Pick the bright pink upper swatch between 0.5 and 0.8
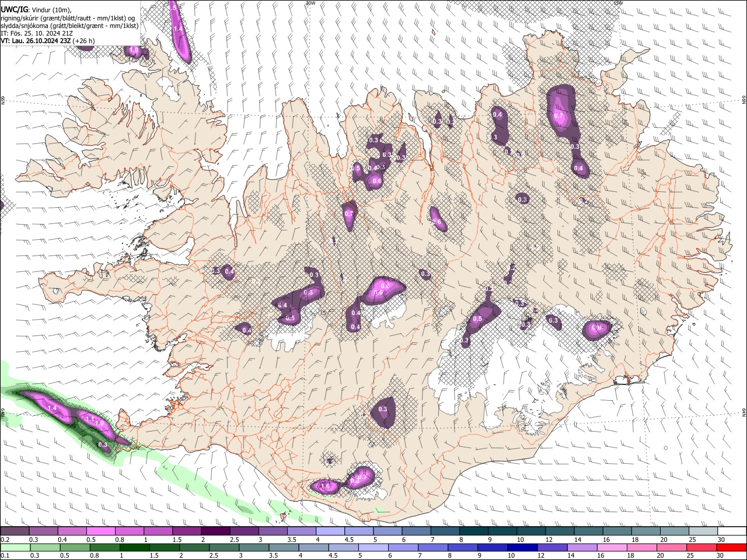The width and height of the screenshot is (747, 560). pyautogui.click(x=100, y=531)
